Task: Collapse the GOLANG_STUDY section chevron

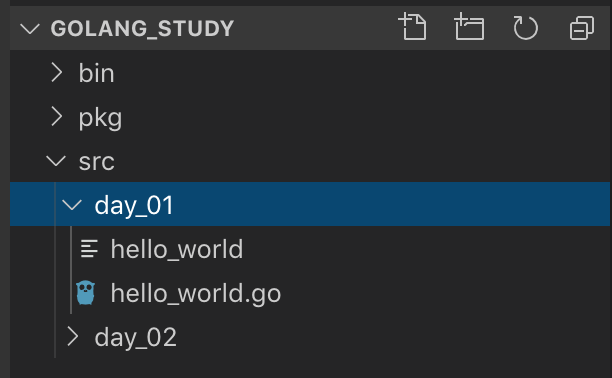Action: [30, 29]
